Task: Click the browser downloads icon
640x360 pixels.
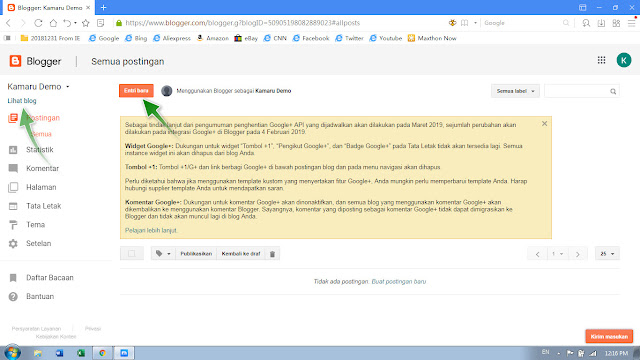Action: click(x=601, y=23)
